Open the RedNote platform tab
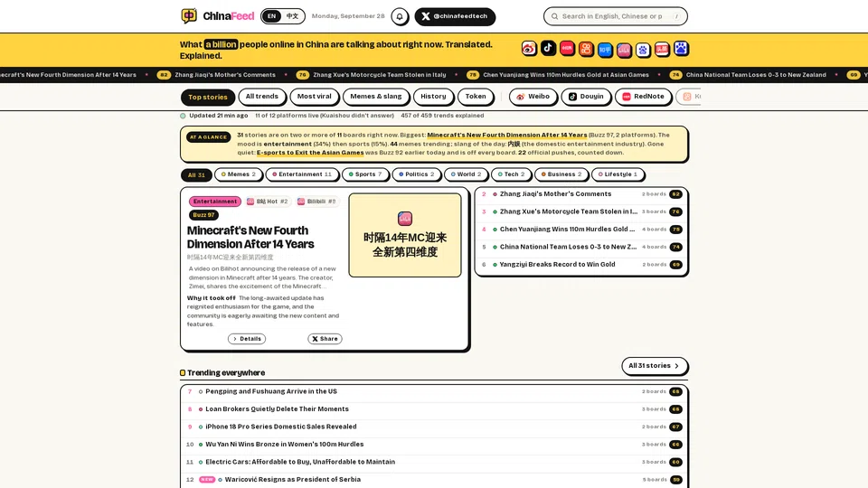Image resolution: width=868 pixels, height=488 pixels. coord(643,97)
